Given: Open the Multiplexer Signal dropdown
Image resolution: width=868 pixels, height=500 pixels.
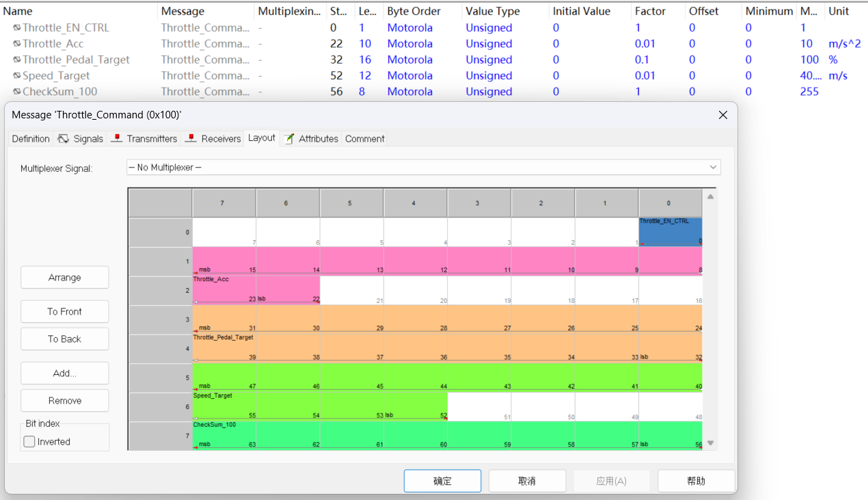Looking at the screenshot, I should (424, 167).
